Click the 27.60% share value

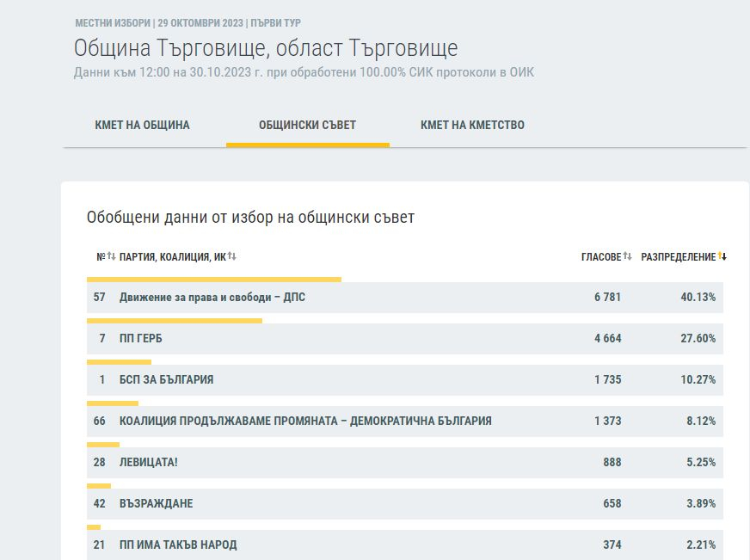pos(698,339)
